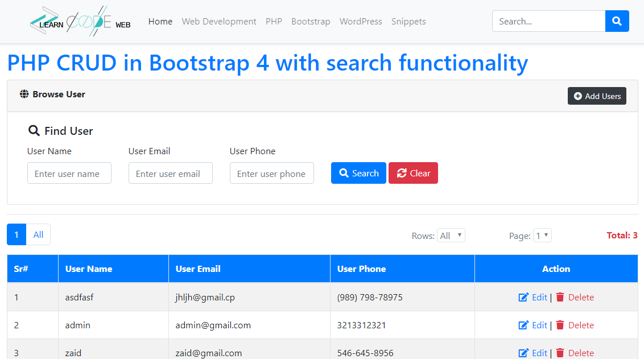Click the plus icon on Add Users button
Screen dimensions: 644x359
(x=579, y=96)
